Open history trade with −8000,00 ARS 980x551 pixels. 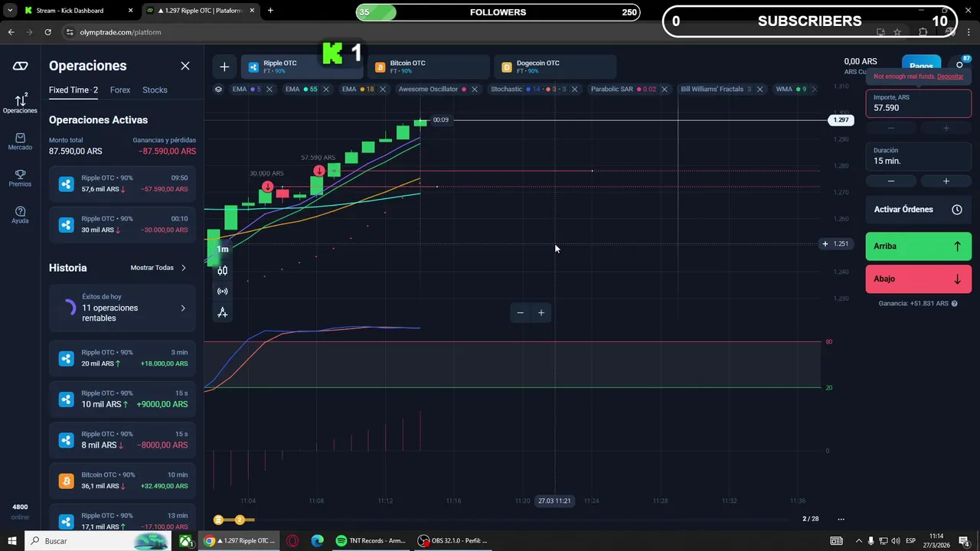click(x=122, y=440)
